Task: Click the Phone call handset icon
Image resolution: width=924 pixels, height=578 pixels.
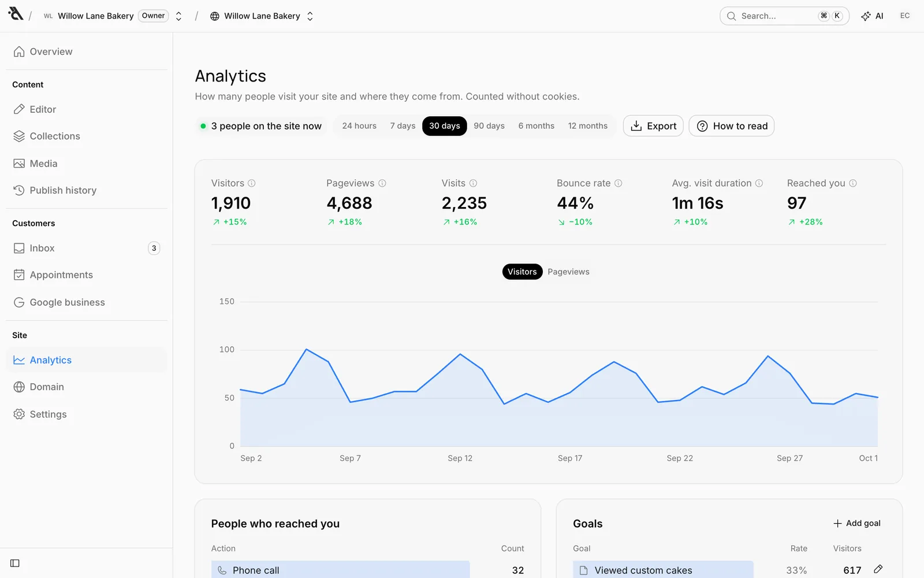Action: 222,570
